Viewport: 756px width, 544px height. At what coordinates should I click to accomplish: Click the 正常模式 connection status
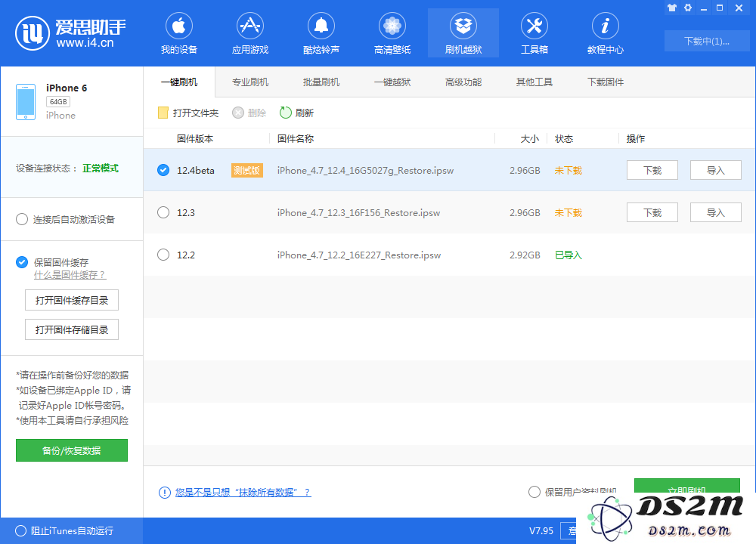pyautogui.click(x=101, y=168)
